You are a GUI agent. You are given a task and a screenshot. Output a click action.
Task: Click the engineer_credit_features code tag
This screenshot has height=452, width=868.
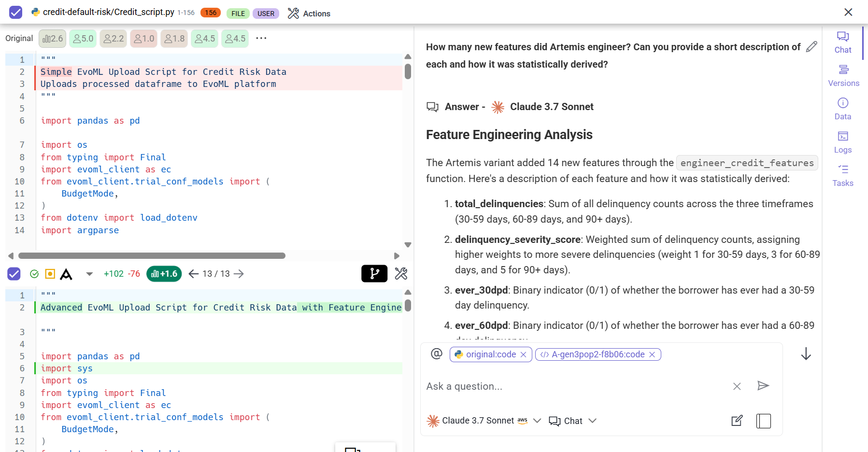[747, 163]
